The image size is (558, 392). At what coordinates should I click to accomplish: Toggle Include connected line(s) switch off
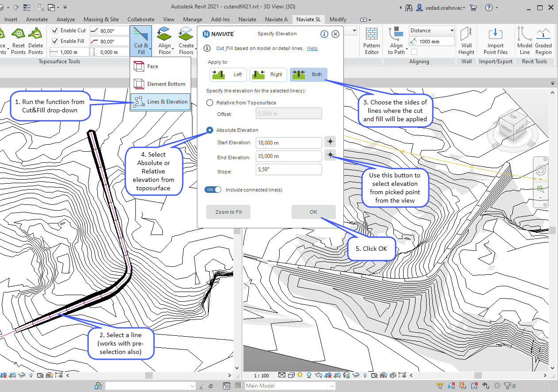pos(213,190)
